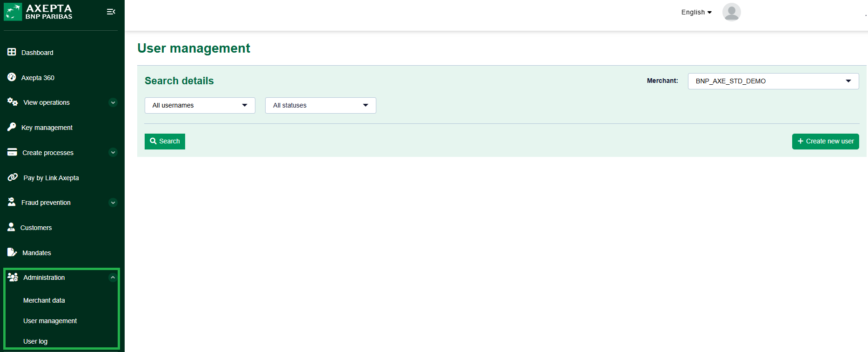Click the Key management key icon
This screenshot has width=868, height=352.
[x=12, y=127]
